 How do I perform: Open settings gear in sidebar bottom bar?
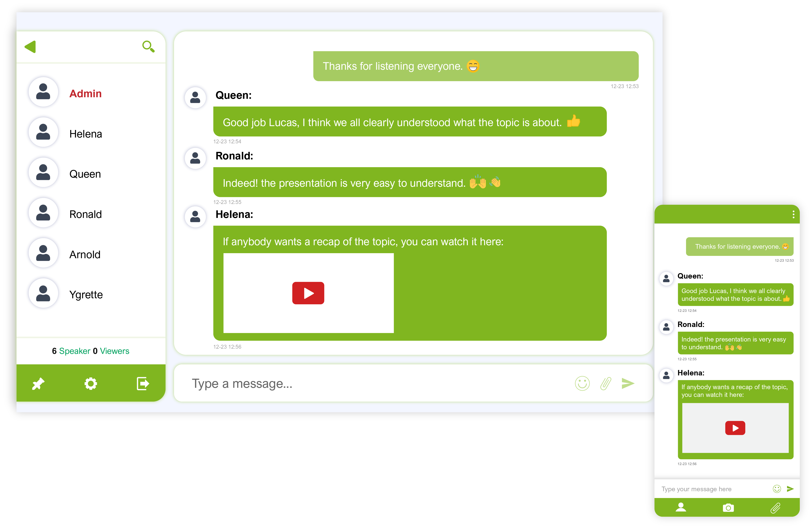[91, 383]
